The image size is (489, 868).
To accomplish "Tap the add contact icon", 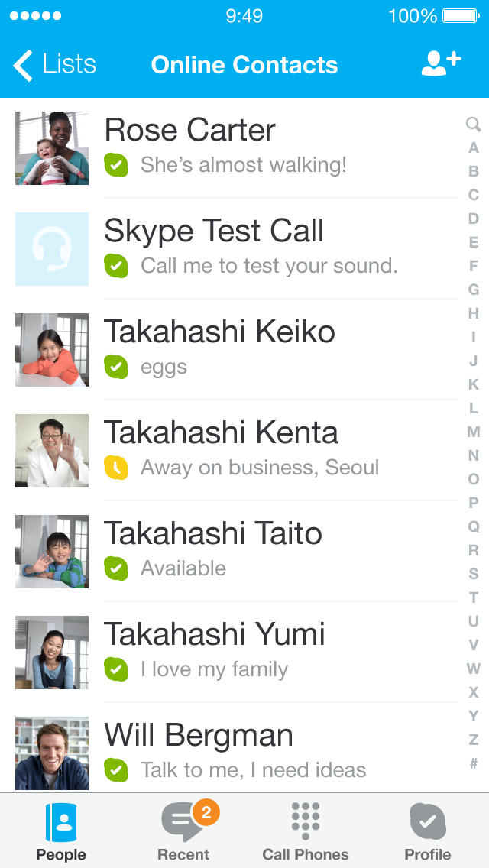I will pyautogui.click(x=441, y=63).
